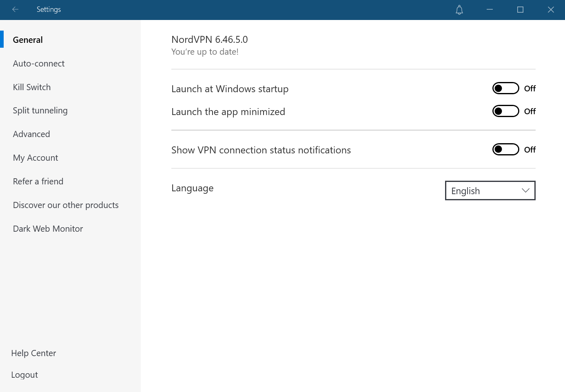Image resolution: width=565 pixels, height=392 pixels.
Task: Click the NordVPN 6.46.5.0 version text
Action: point(210,40)
